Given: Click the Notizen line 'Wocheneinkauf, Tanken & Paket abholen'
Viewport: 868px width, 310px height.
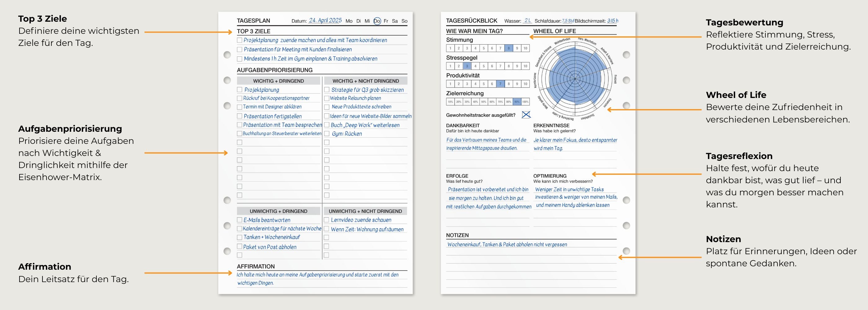Looking at the screenshot, I should click(507, 245).
